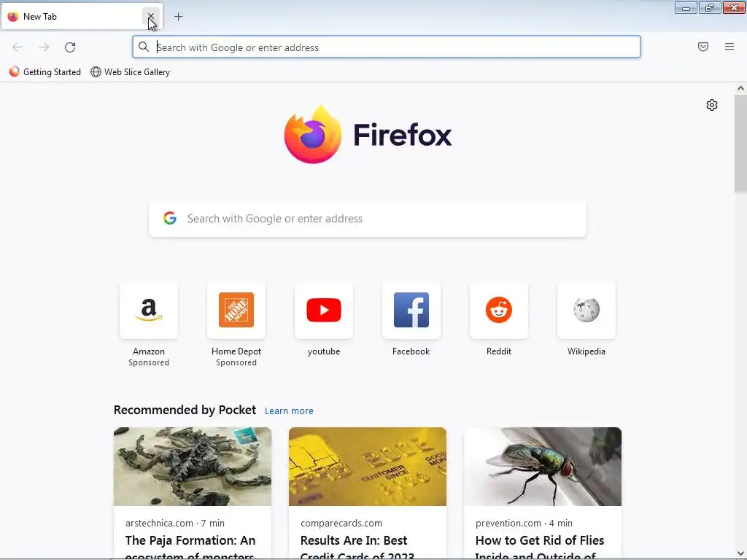Click How to Get Rid of Flies title
This screenshot has width=747, height=560.
(540, 547)
